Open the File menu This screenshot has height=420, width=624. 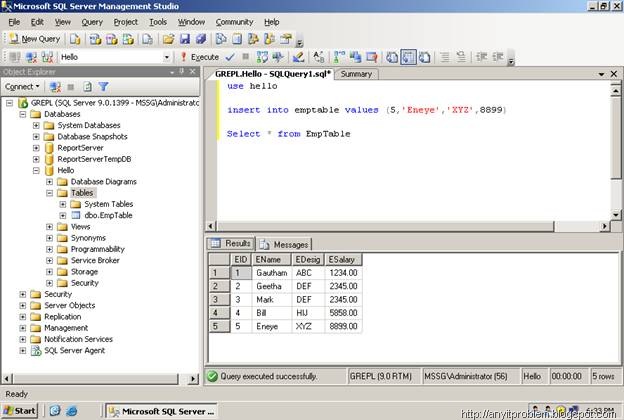tap(14, 22)
